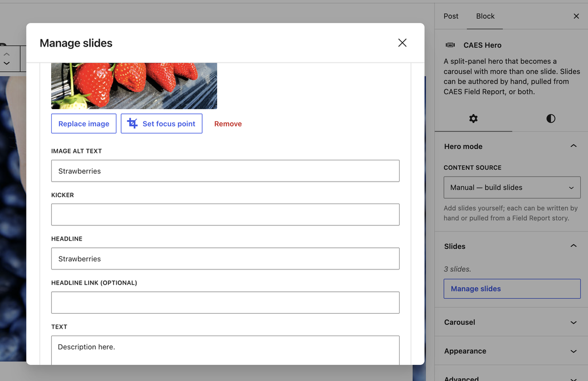This screenshot has width=588, height=381.
Task: Expand the Appearance panel
Action: tap(511, 351)
